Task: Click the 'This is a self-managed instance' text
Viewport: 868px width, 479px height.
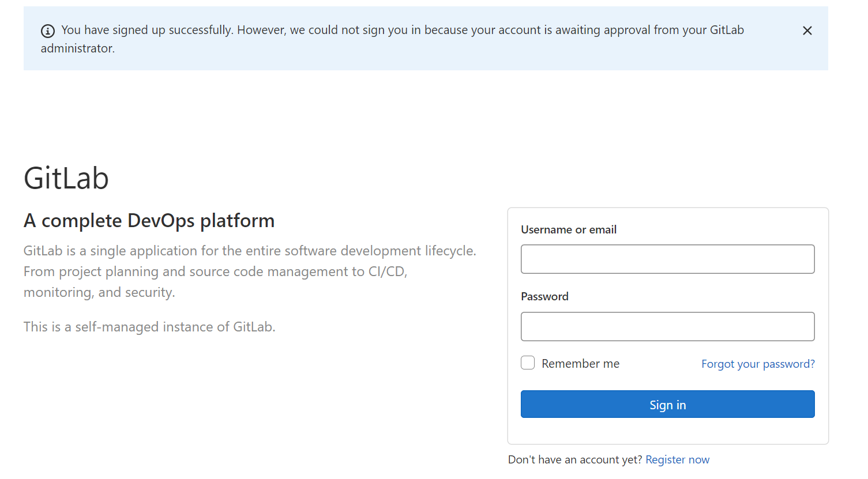Action: click(149, 327)
